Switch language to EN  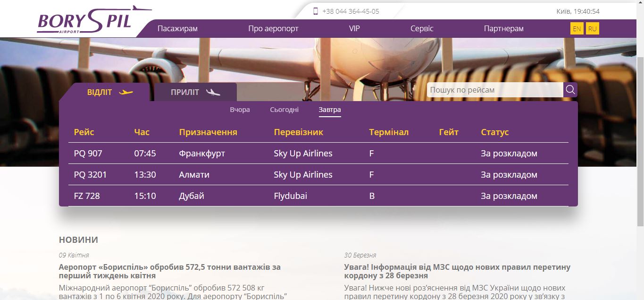[577, 29]
